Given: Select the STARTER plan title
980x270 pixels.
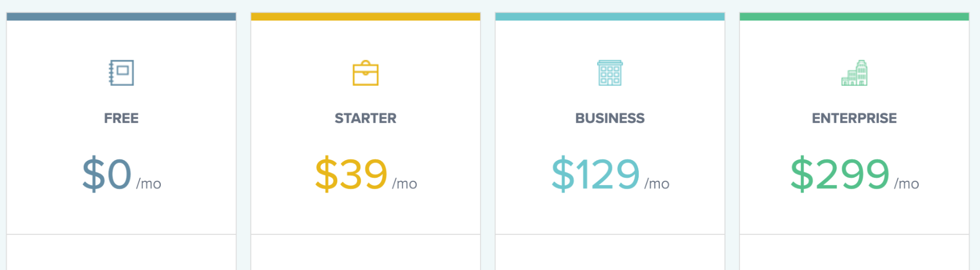Looking at the screenshot, I should pyautogui.click(x=366, y=118).
